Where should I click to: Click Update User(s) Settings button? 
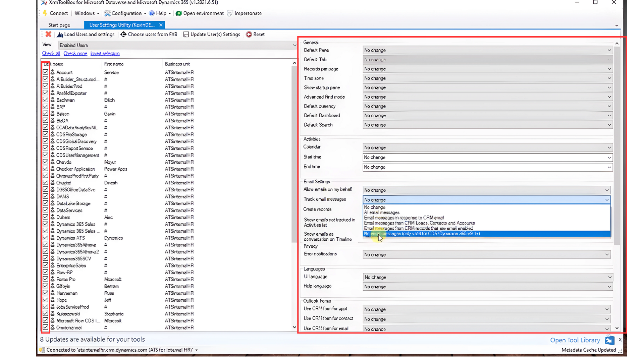tap(212, 35)
